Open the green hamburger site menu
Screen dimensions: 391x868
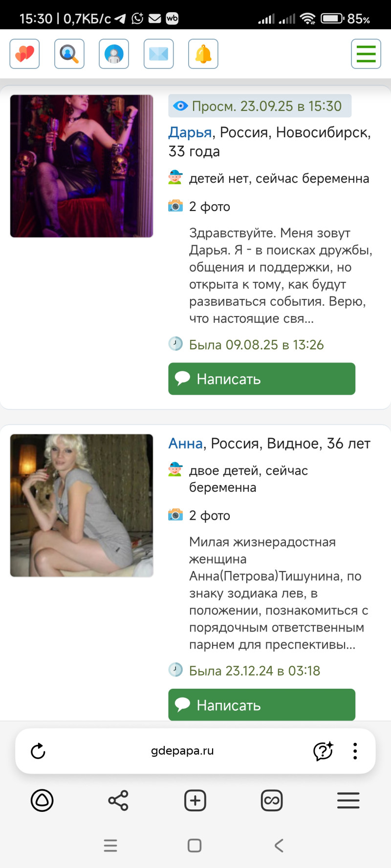click(x=366, y=54)
